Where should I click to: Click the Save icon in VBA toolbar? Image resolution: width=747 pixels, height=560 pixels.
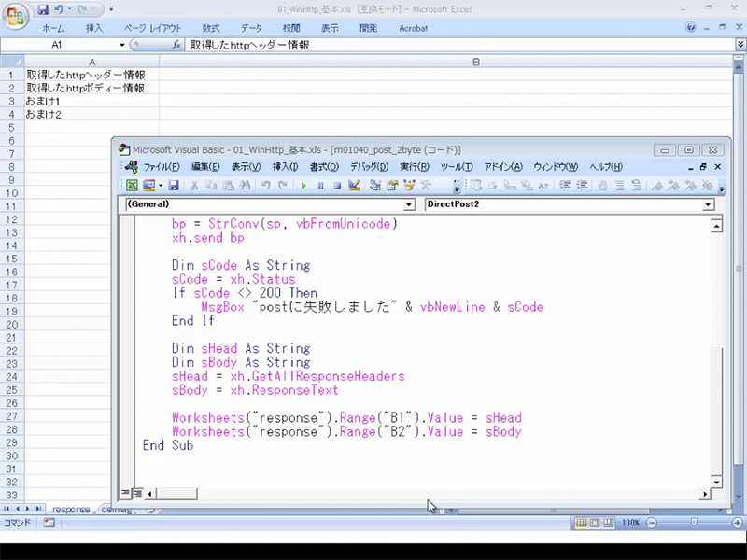173,186
